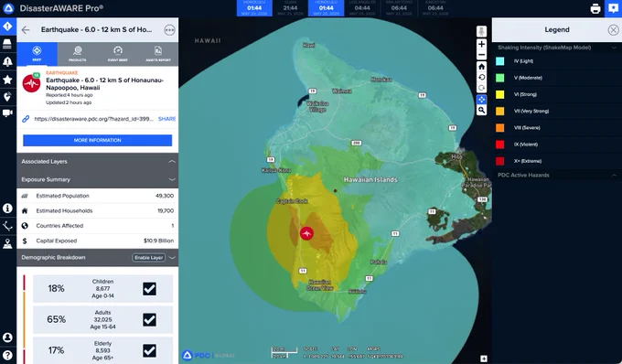Click the Hilo label on map

point(457,157)
